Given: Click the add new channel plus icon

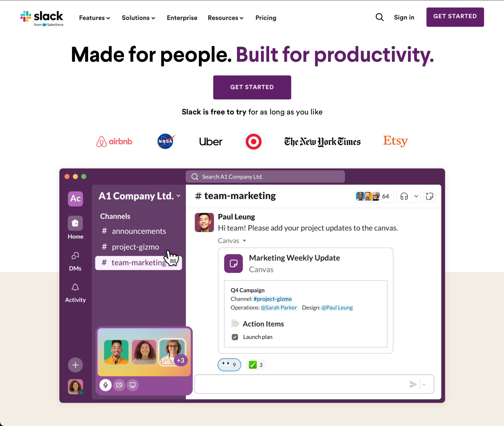Looking at the screenshot, I should click(75, 365).
